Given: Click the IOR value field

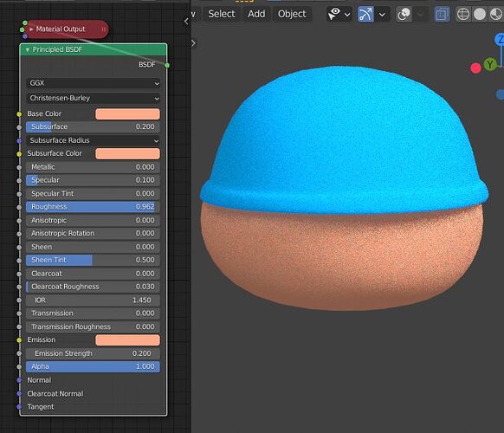Looking at the screenshot, I should tap(93, 301).
